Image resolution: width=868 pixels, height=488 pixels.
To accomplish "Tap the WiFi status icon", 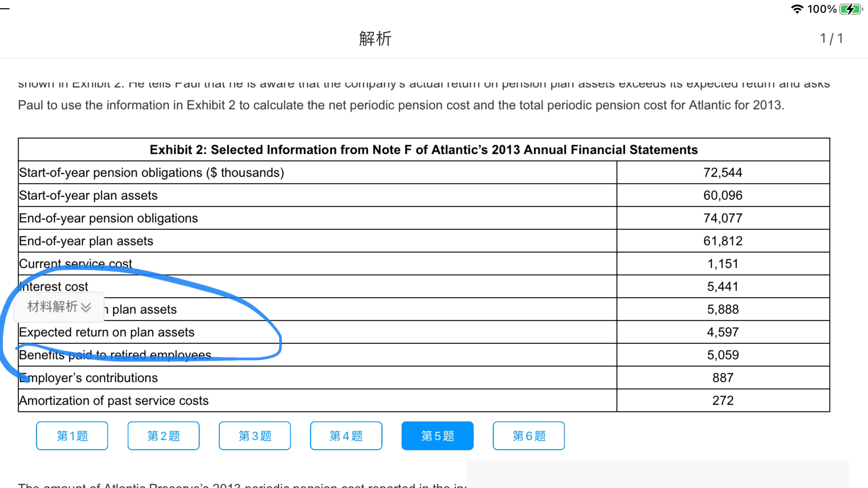I will point(797,9).
